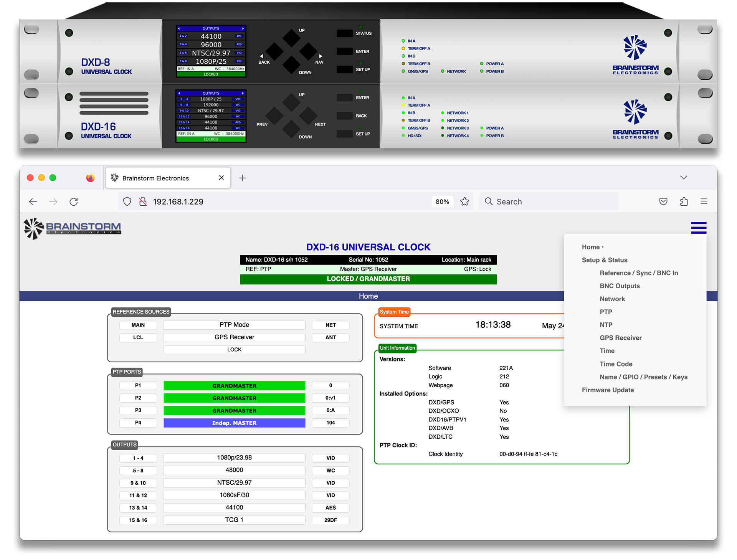Open the Time Code menu item
The image size is (737, 560).
click(x=616, y=364)
